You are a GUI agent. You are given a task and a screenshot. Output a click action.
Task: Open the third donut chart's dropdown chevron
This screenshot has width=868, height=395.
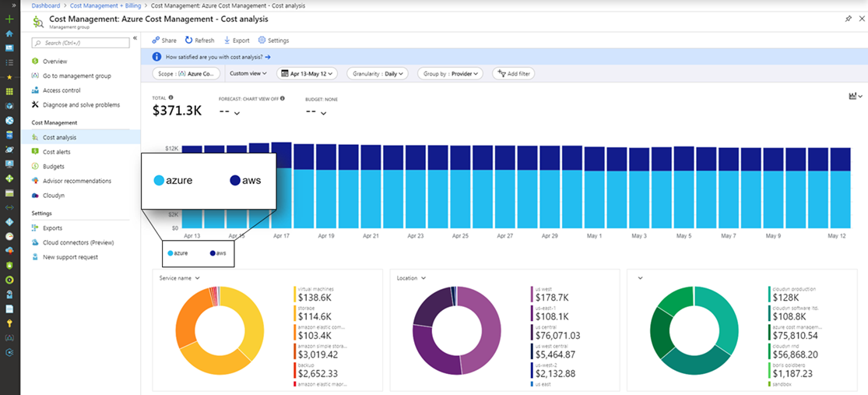tap(641, 278)
